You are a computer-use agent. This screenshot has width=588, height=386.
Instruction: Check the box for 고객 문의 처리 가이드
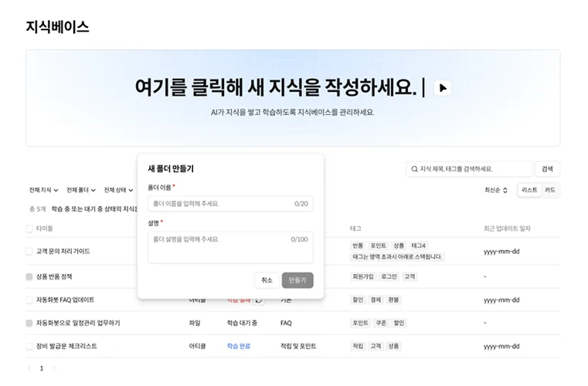tap(29, 252)
